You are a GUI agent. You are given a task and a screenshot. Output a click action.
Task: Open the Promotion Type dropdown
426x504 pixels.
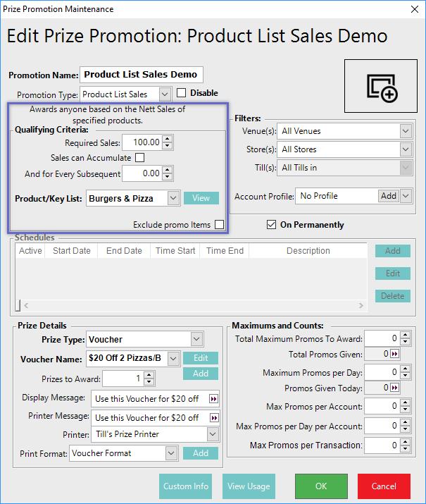pos(164,94)
